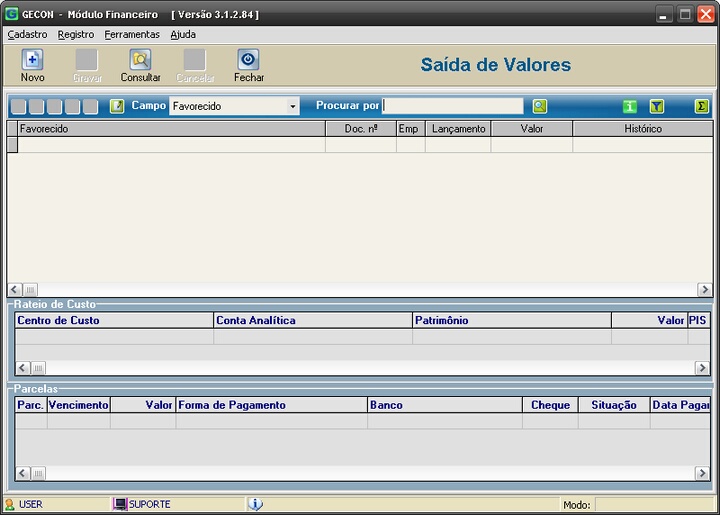Open the Campo Favorecido dropdown
Image resolution: width=720 pixels, height=515 pixels.
point(292,106)
